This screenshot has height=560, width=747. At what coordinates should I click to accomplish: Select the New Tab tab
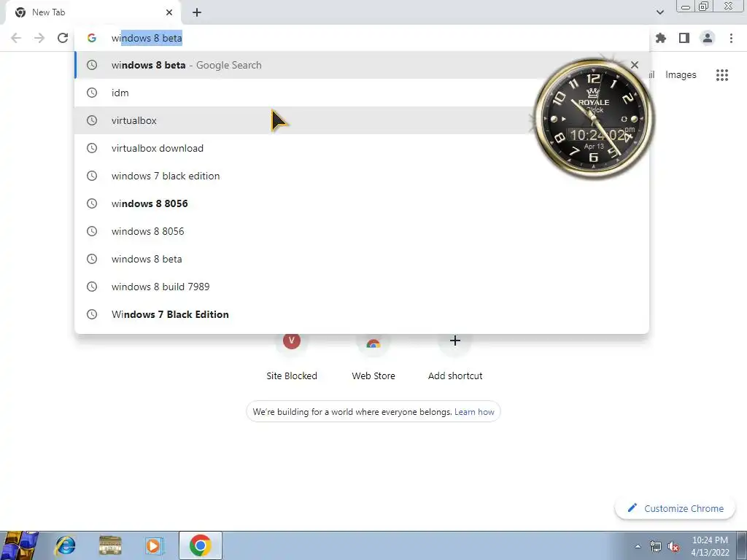point(93,12)
